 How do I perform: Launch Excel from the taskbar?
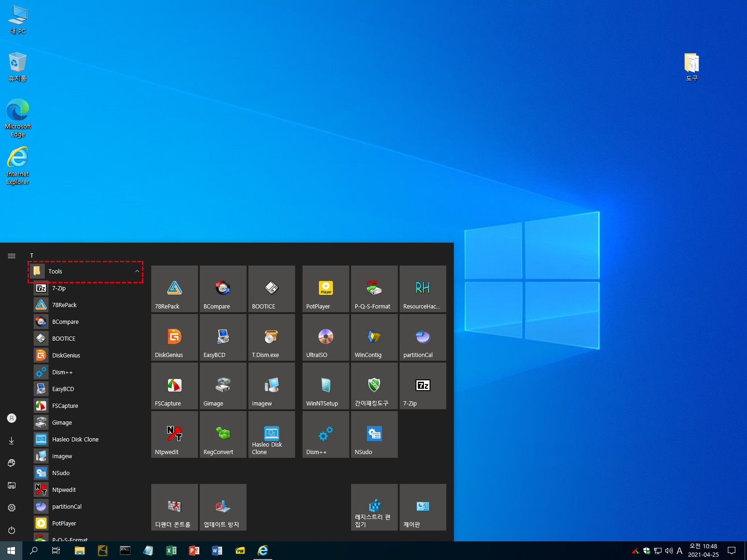click(x=171, y=551)
